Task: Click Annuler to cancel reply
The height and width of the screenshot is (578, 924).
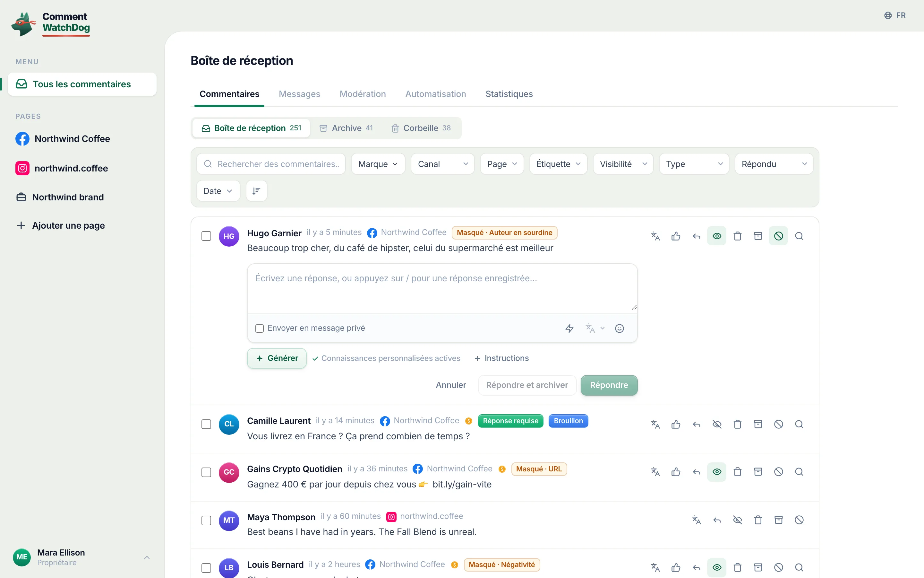Action: 451,385
